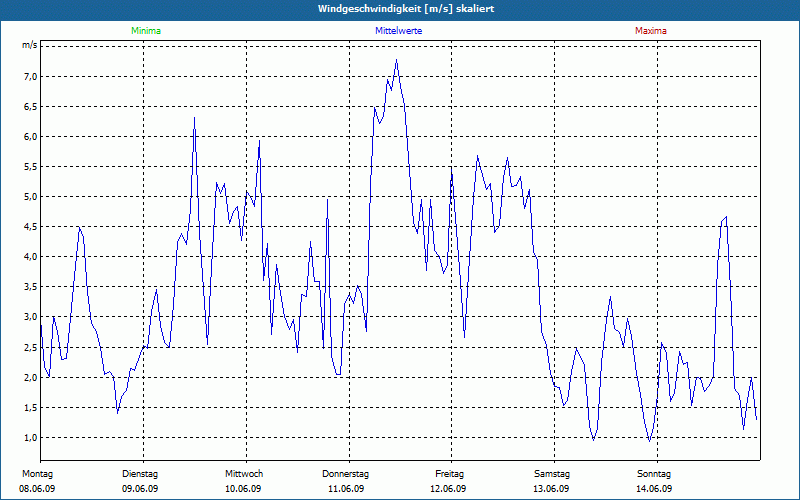Click the Montag day label
The height and width of the screenshot is (500, 800).
click(x=37, y=474)
